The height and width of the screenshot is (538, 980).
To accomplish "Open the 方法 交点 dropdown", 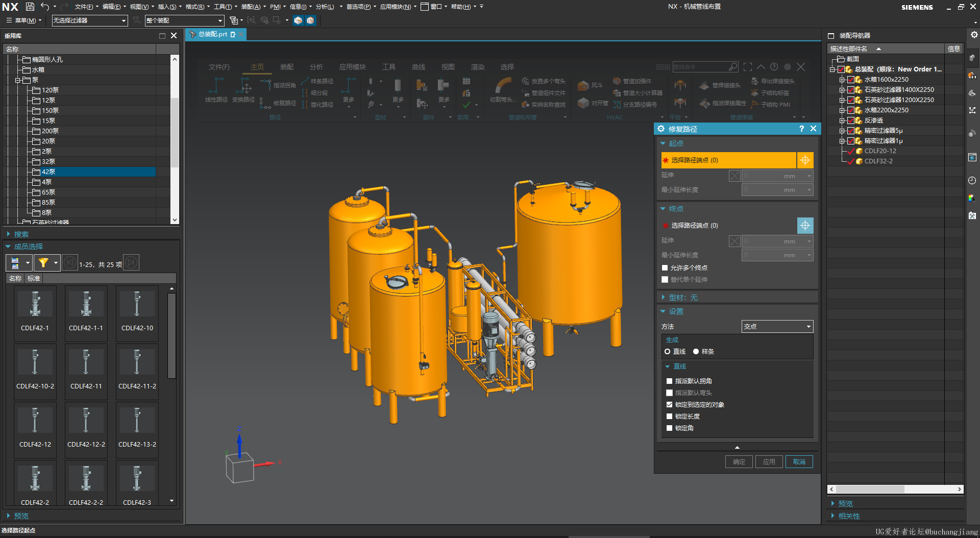I will click(x=777, y=327).
